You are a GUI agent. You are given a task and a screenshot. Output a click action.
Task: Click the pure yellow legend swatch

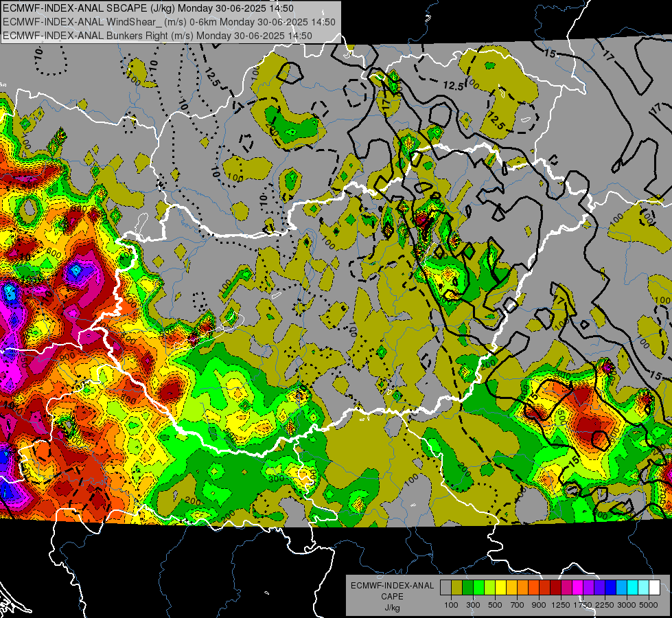click(x=500, y=588)
